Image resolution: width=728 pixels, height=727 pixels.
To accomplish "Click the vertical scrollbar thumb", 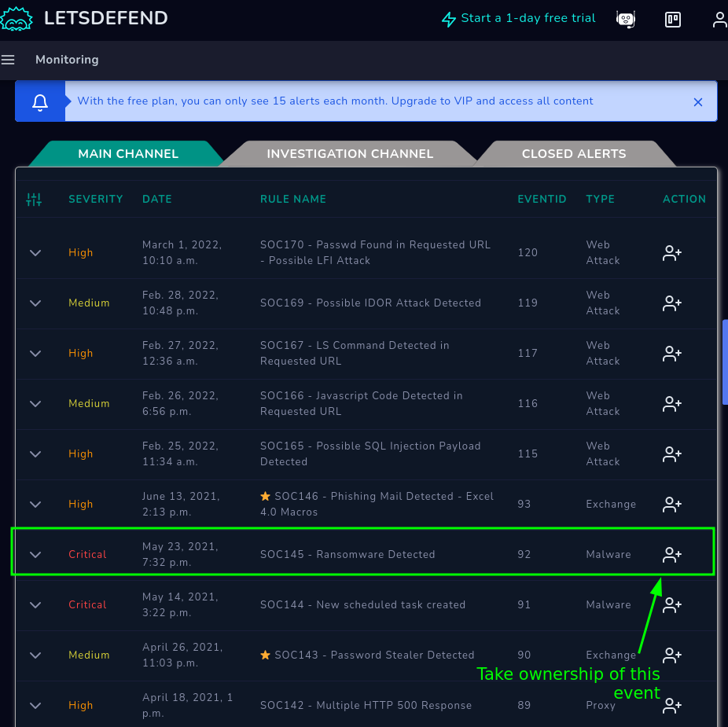I will [x=724, y=362].
